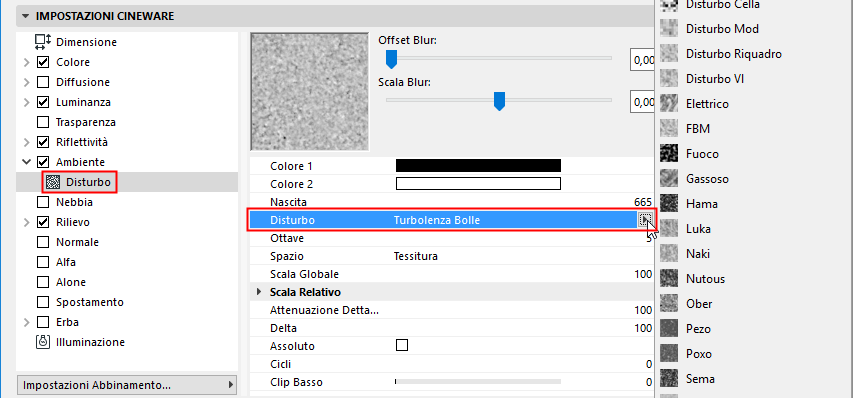This screenshot has width=853, height=398.
Task: Expand the Scala Relativo group
Action: coord(259,293)
